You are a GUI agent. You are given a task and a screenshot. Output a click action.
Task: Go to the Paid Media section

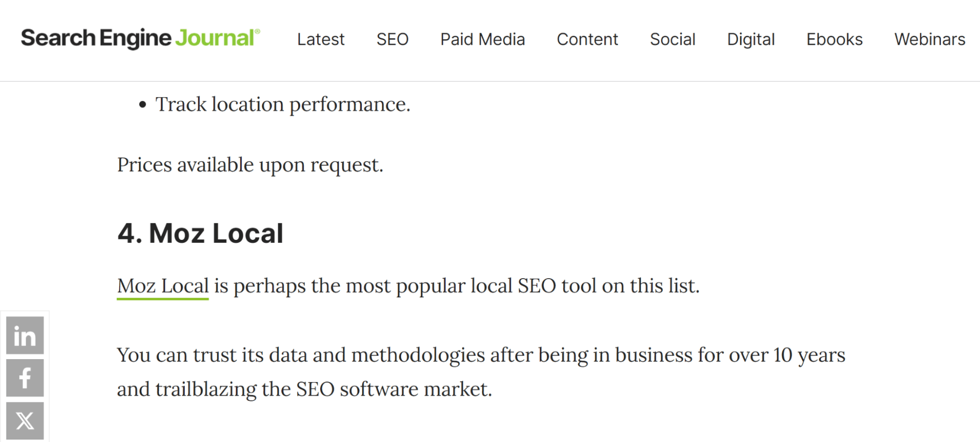point(482,39)
